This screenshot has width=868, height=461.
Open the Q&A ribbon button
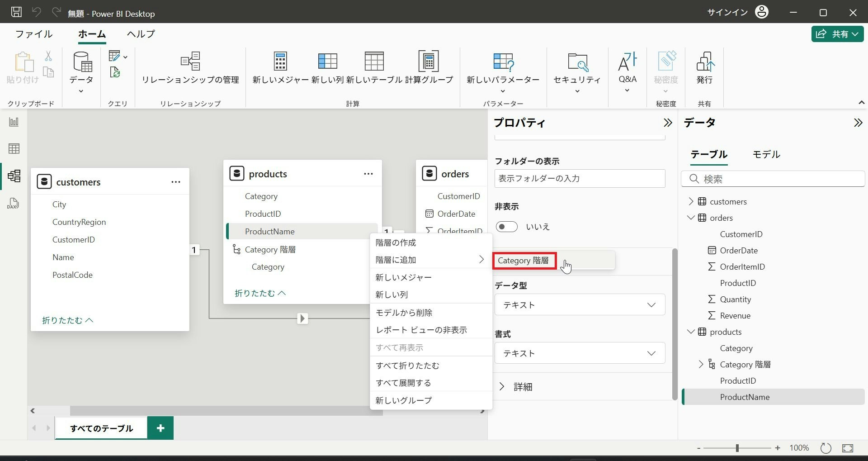coord(627,71)
